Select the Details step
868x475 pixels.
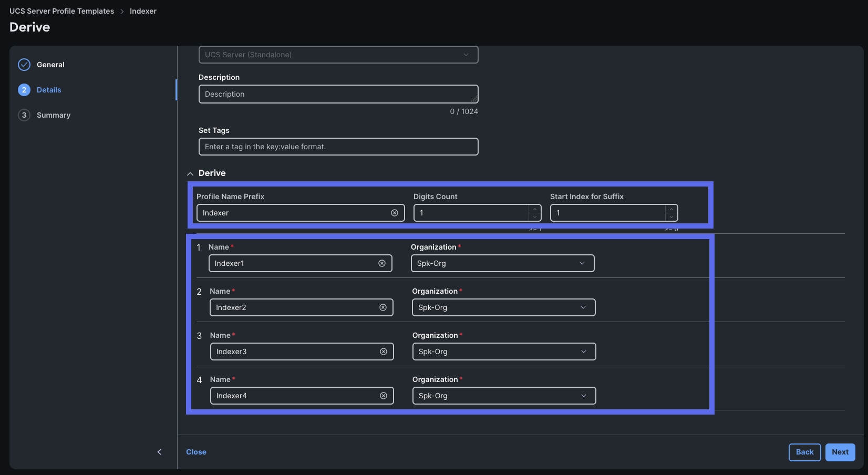click(48, 89)
